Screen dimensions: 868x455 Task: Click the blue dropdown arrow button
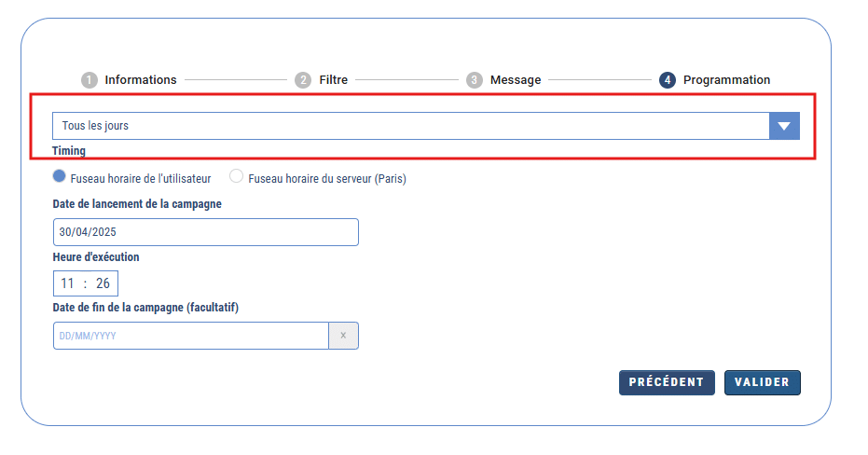coord(784,126)
